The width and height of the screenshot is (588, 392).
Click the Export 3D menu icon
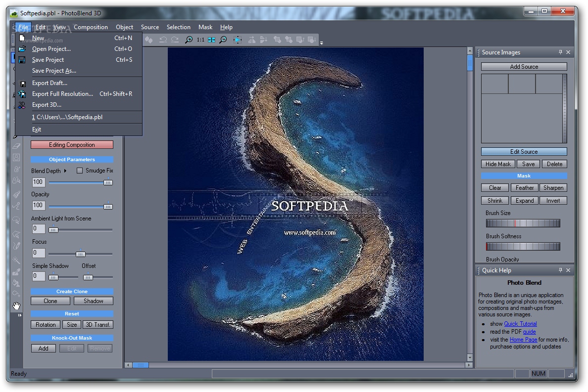tap(22, 105)
